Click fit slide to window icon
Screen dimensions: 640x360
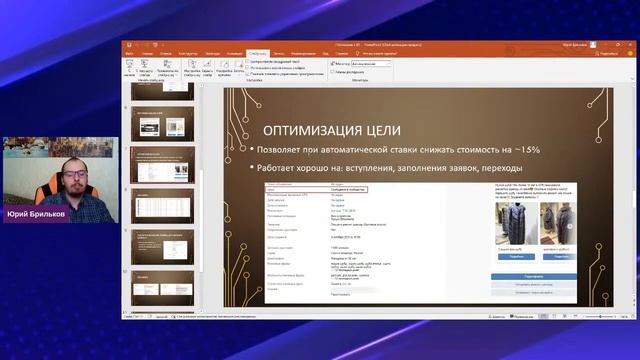pyautogui.click(x=633, y=316)
